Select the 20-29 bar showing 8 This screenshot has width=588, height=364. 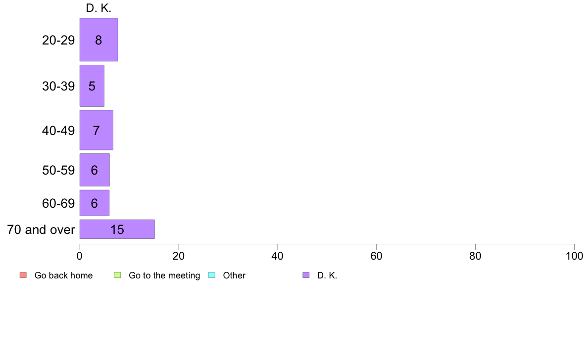tap(98, 40)
